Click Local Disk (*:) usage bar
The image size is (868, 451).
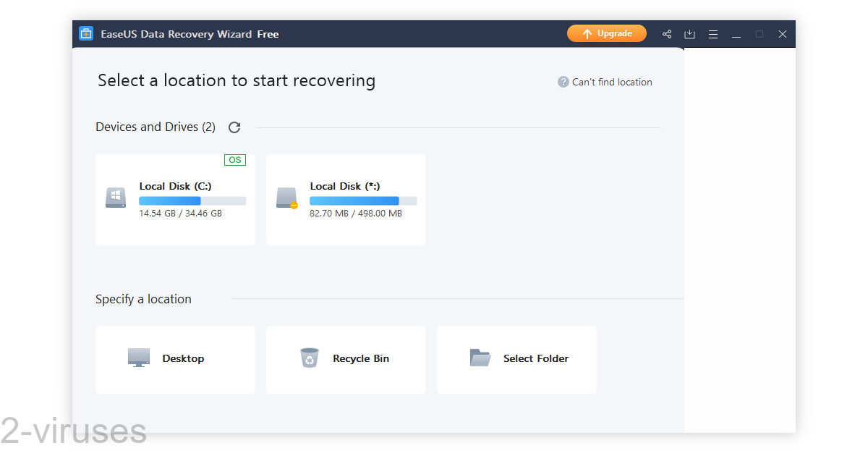[x=363, y=201]
